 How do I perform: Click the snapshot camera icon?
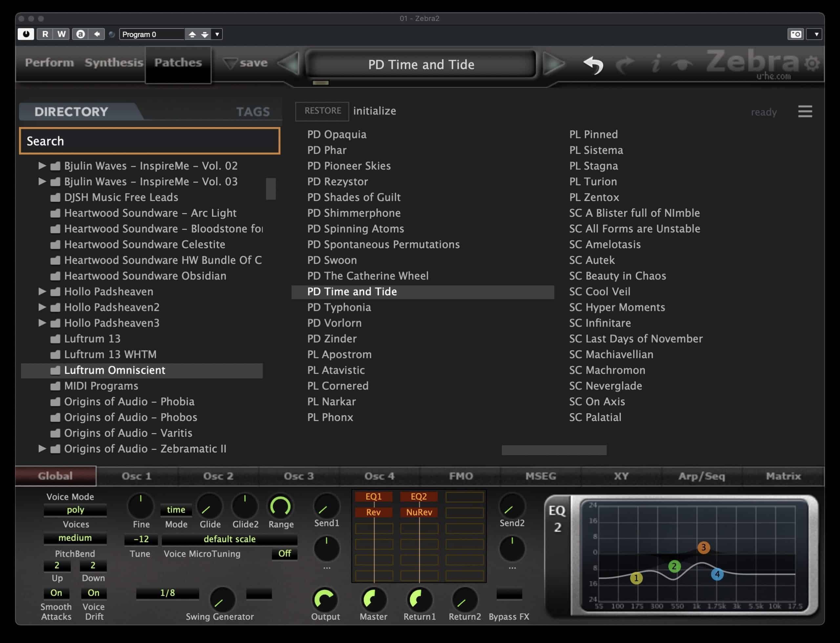(796, 34)
